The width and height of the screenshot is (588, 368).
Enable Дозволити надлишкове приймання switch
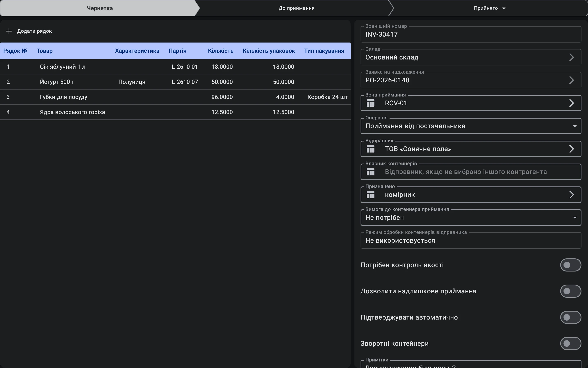(570, 291)
